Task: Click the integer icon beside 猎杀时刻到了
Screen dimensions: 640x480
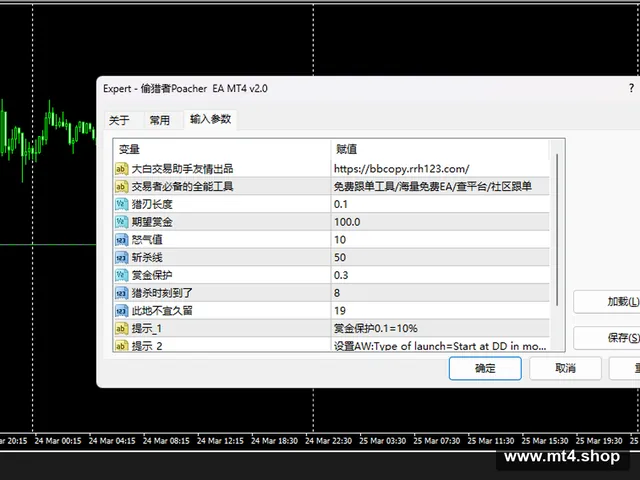Action: (121, 293)
